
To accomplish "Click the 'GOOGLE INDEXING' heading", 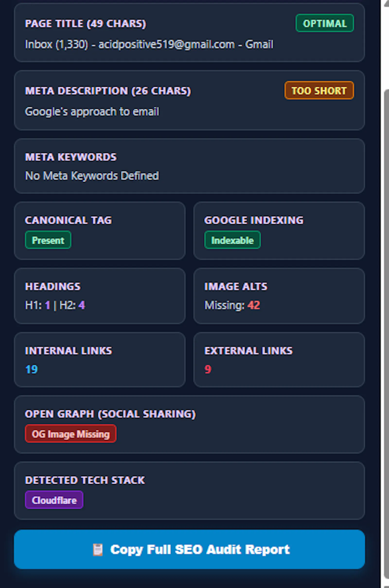I will (254, 220).
